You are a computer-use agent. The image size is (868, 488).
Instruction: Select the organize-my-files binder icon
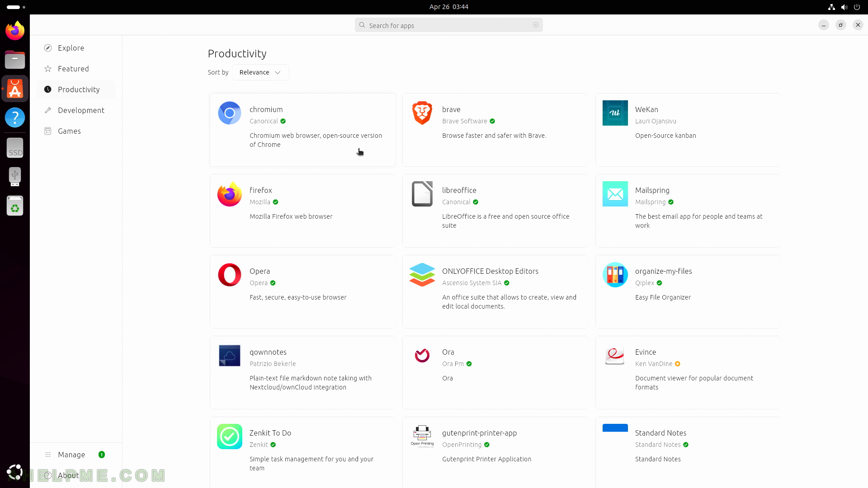[x=615, y=275]
